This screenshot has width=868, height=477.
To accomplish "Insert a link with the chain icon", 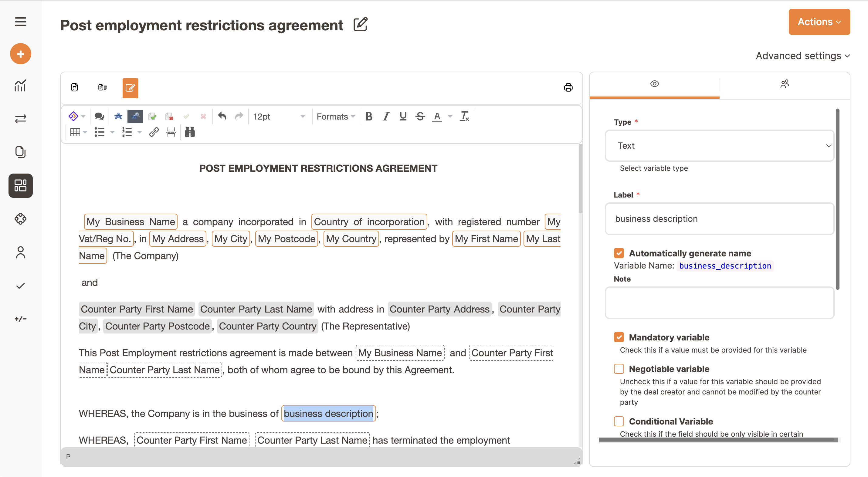I will click(x=154, y=132).
